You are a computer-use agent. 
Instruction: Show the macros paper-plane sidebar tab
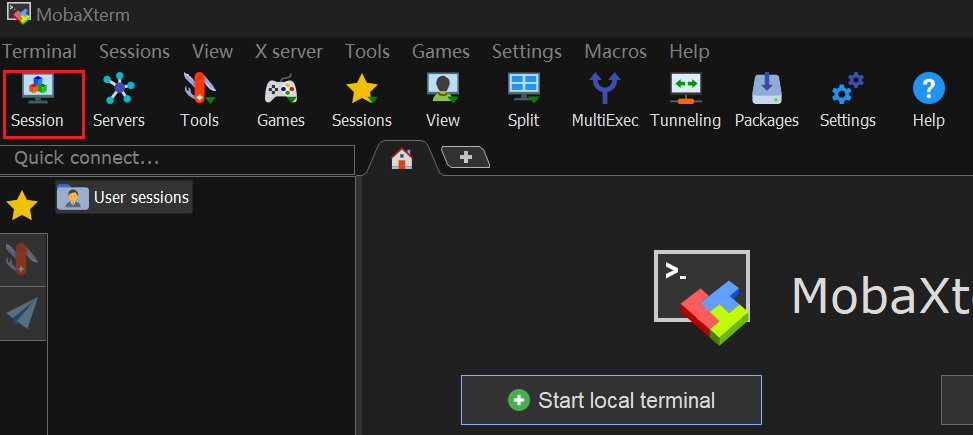(23, 313)
